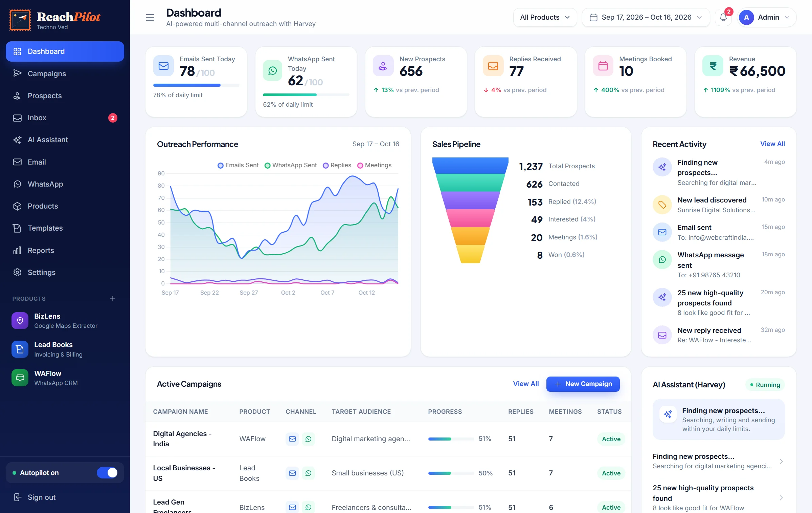
Task: Expand the Finding new prospects assistant row chevron
Action: pyautogui.click(x=781, y=461)
